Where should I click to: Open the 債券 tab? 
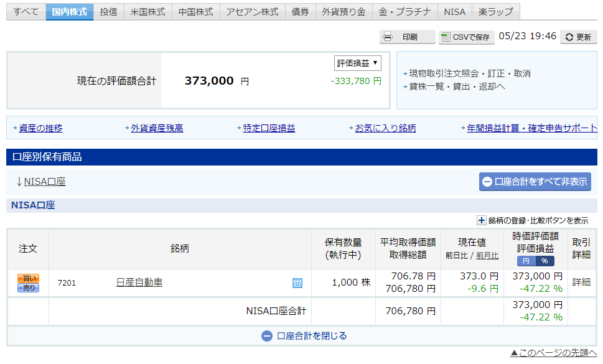click(x=301, y=12)
